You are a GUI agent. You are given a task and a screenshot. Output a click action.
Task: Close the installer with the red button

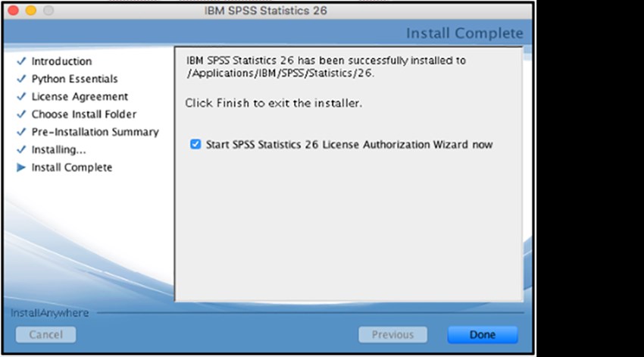click(x=13, y=11)
